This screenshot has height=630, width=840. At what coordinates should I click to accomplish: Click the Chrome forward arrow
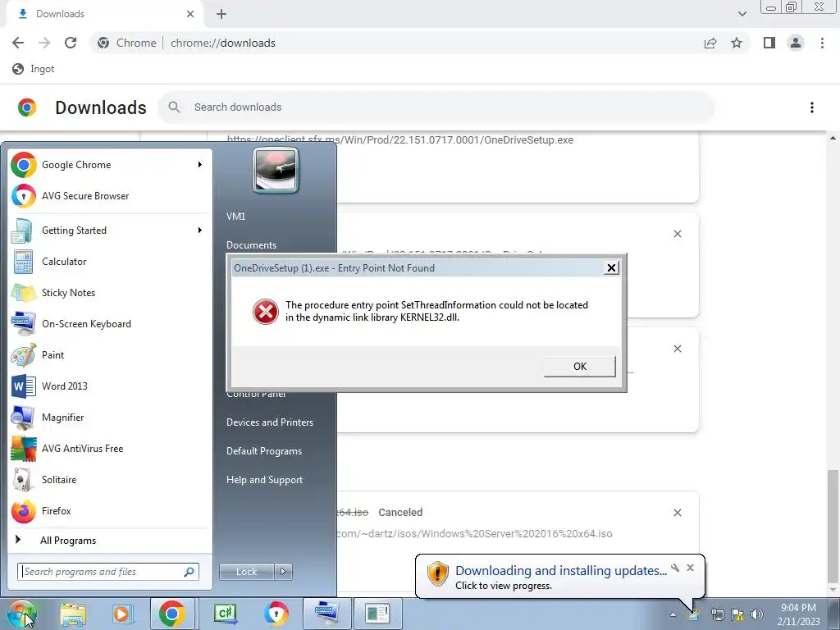point(44,43)
